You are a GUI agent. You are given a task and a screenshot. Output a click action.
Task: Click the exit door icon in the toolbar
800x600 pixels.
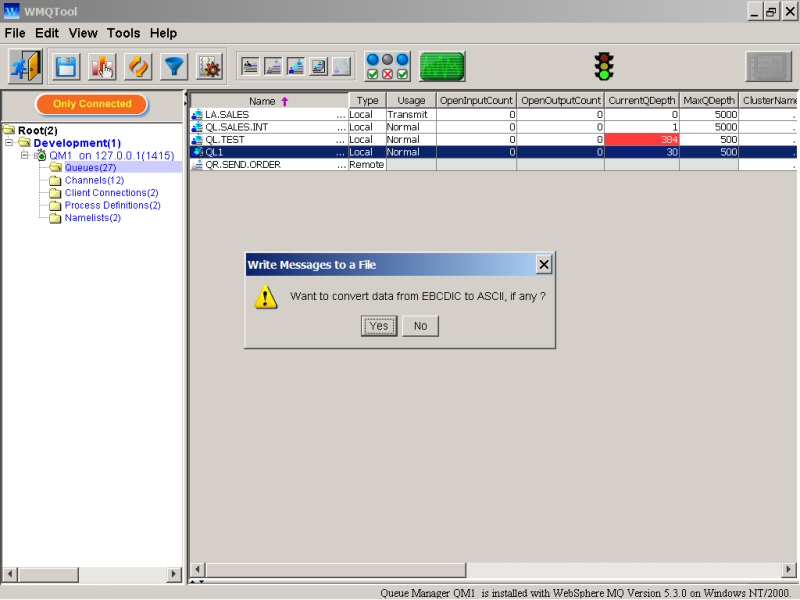click(x=25, y=66)
